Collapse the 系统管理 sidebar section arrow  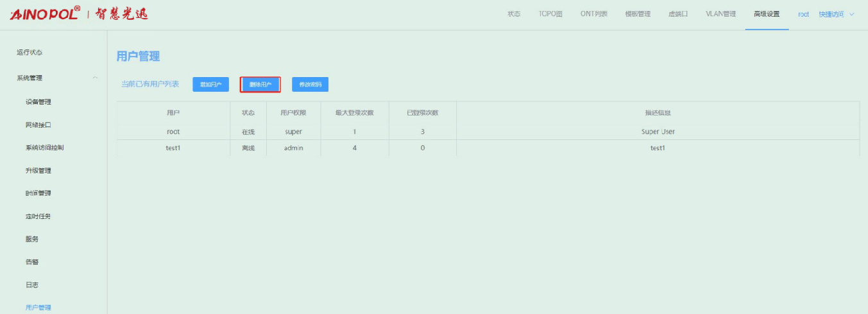[x=96, y=78]
